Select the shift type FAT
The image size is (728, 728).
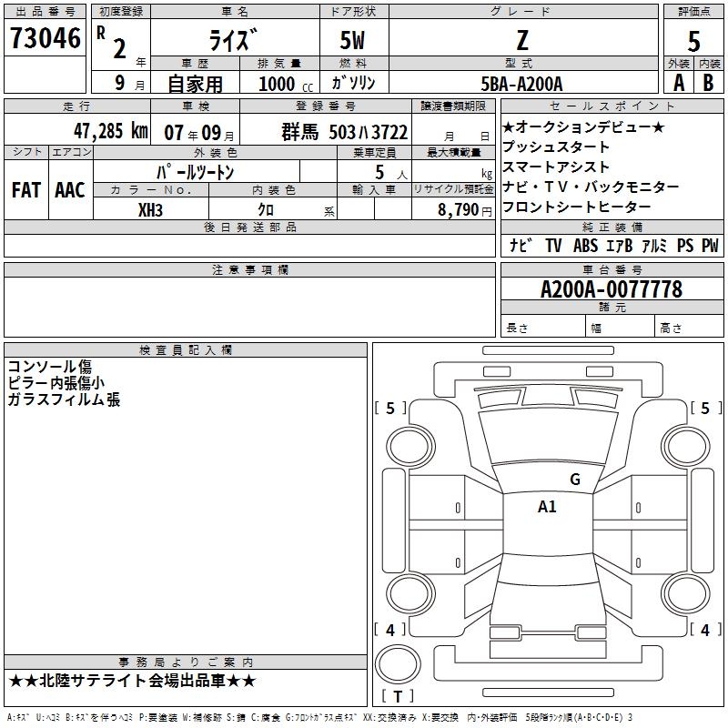[x=26, y=190]
